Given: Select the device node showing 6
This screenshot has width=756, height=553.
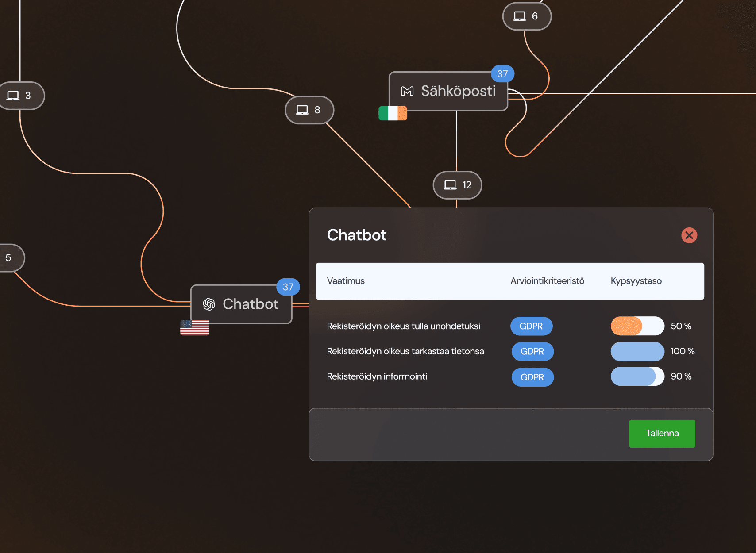Looking at the screenshot, I should tap(527, 16).
